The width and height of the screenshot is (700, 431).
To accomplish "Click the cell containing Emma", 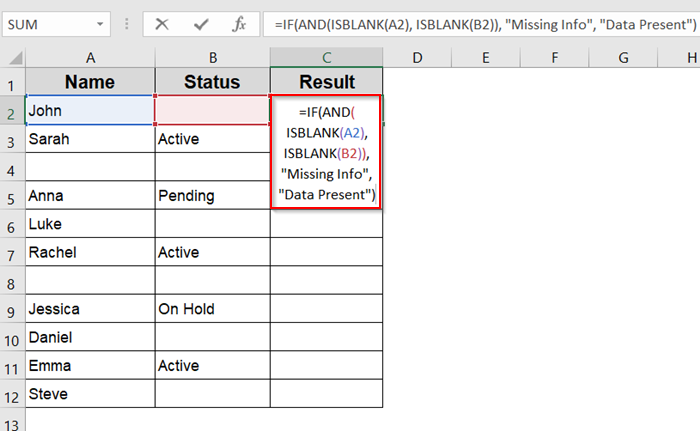I will pyautogui.click(x=90, y=366).
